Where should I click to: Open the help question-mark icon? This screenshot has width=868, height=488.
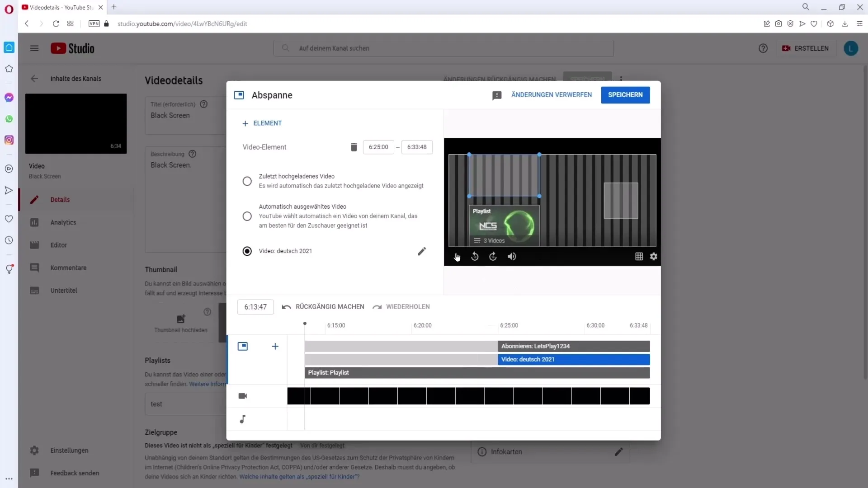pyautogui.click(x=763, y=48)
